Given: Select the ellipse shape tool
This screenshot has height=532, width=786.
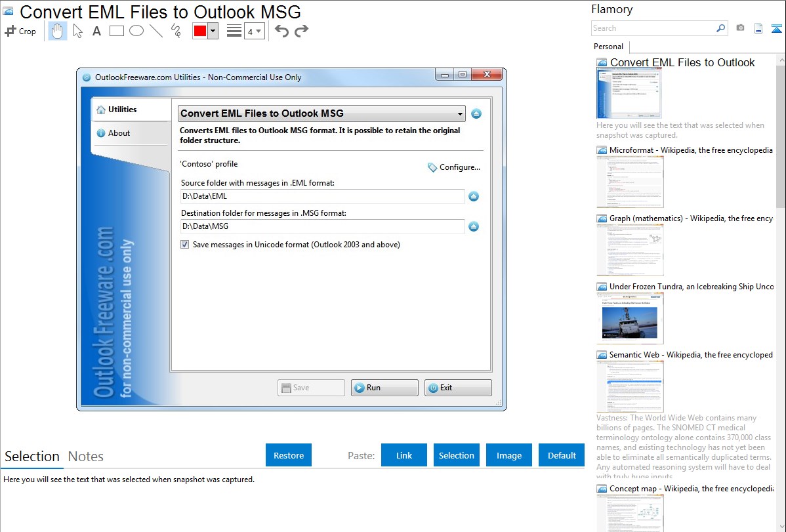Looking at the screenshot, I should (136, 31).
